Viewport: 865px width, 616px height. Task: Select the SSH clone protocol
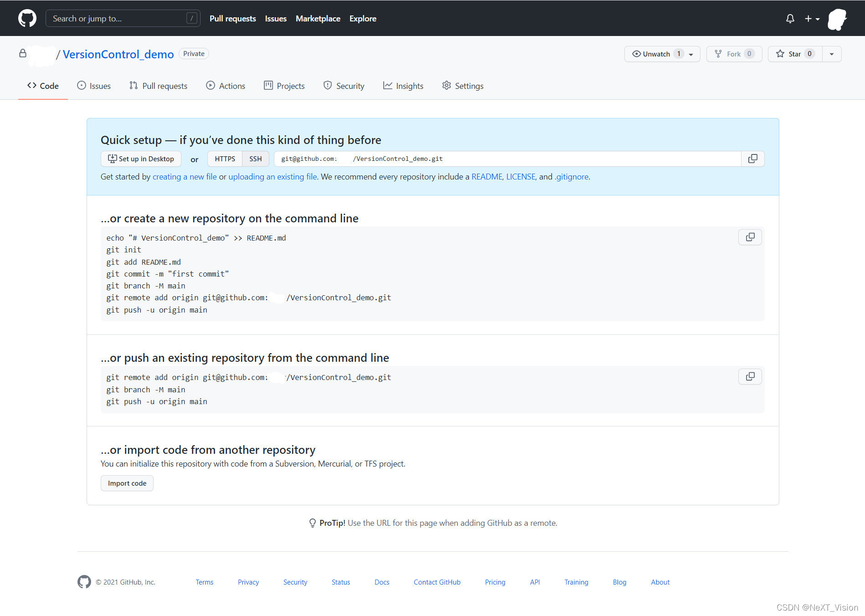click(x=256, y=159)
